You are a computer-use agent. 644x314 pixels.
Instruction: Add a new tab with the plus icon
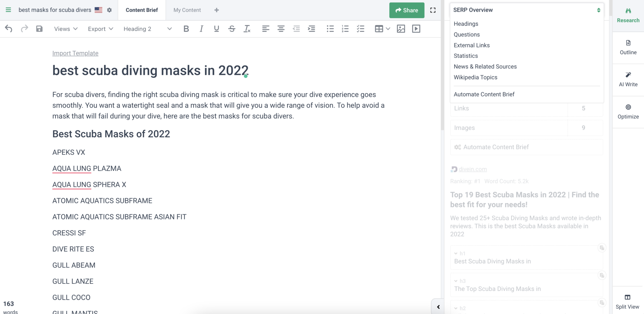[x=216, y=10]
